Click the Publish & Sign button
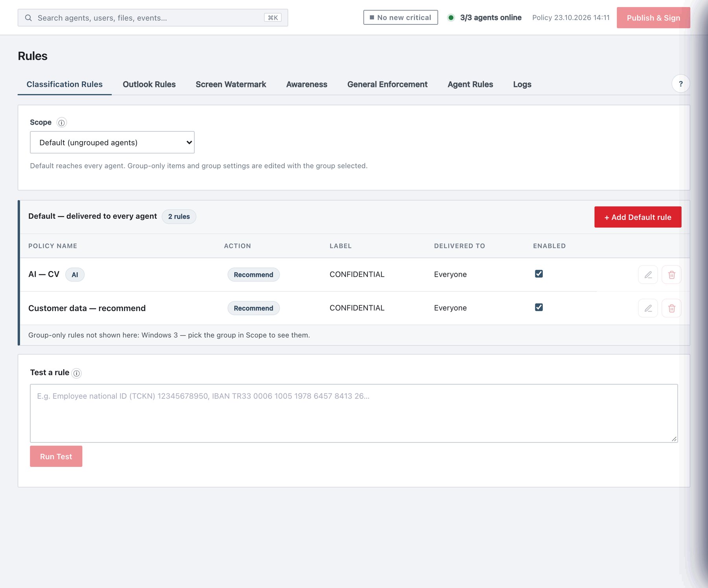 tap(653, 18)
